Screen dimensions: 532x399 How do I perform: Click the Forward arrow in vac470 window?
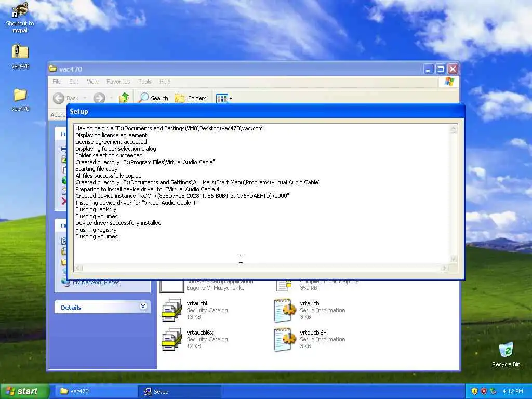coord(99,98)
